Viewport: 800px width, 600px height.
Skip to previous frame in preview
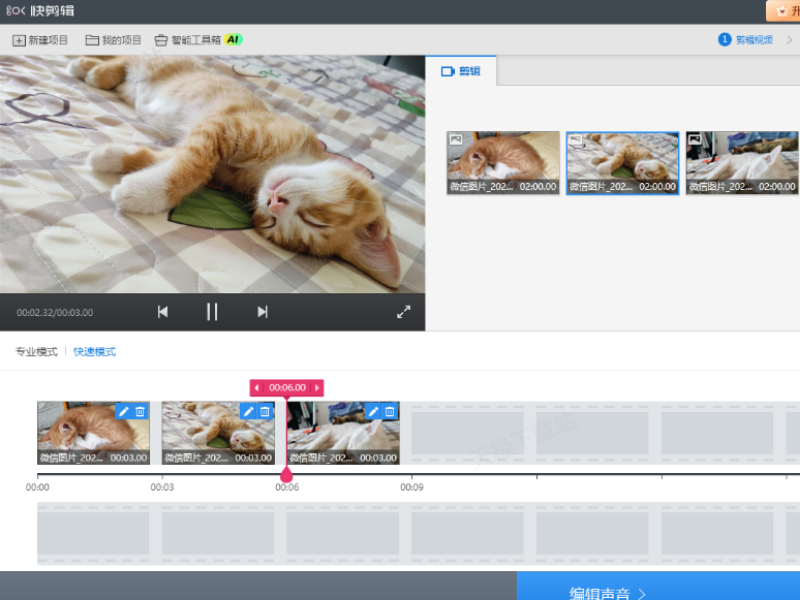[163, 312]
